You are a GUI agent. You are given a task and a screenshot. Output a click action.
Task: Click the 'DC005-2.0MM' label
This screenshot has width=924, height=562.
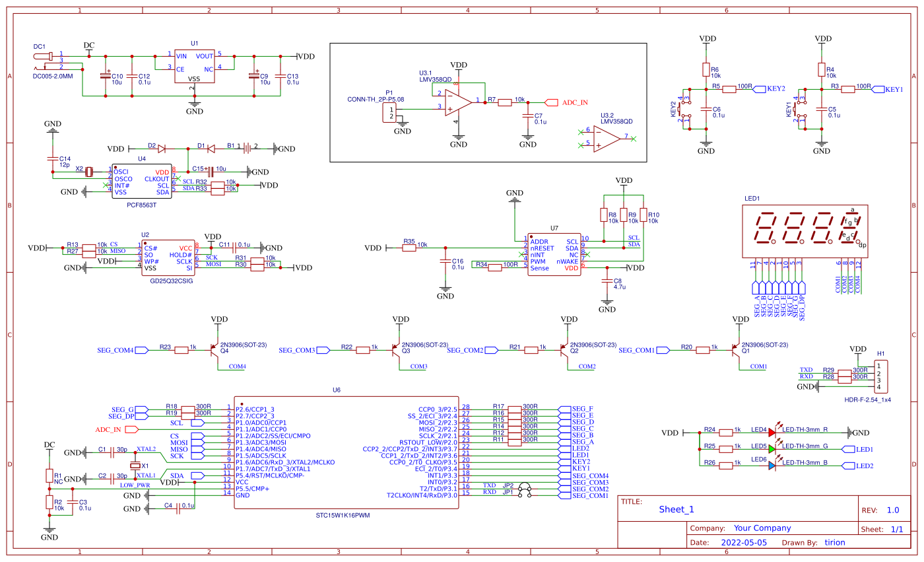point(52,76)
